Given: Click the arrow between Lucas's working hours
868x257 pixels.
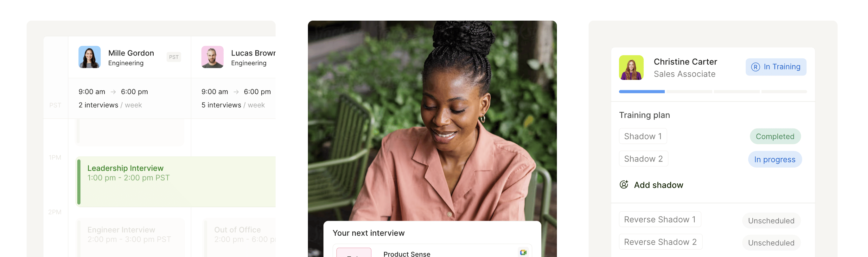Looking at the screenshot, I should point(236,92).
